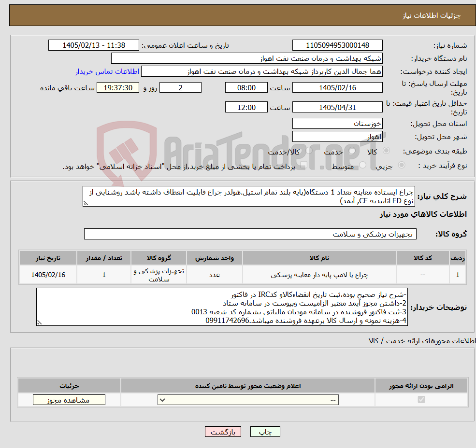Click the buyer notes resize handle
This screenshot has height=448, width=476.
coord(39,323)
